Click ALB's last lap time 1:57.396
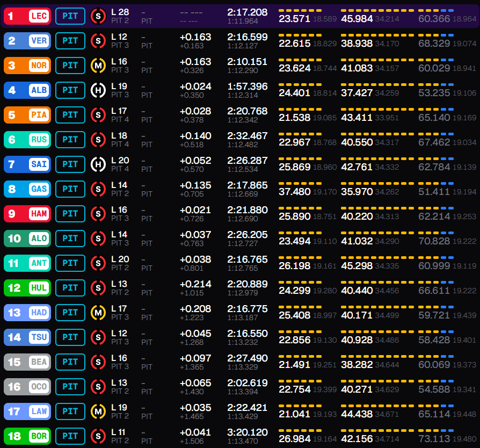The image size is (480, 448). [x=248, y=86]
